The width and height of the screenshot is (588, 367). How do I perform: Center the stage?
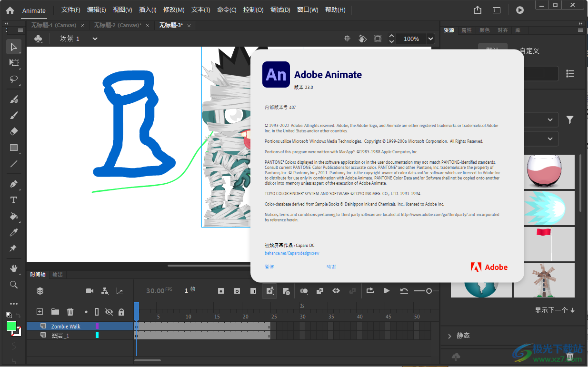[x=348, y=39]
